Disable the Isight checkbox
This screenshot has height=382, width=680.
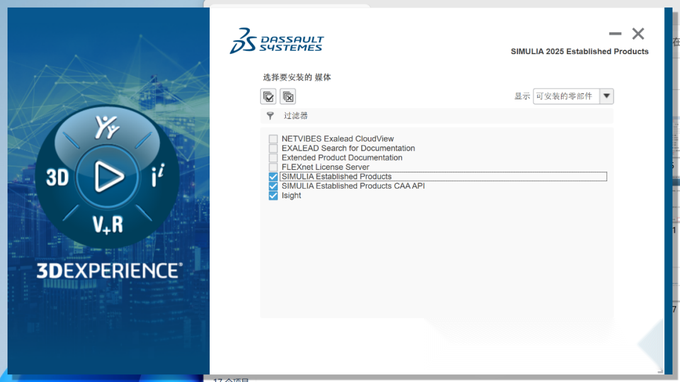273,196
